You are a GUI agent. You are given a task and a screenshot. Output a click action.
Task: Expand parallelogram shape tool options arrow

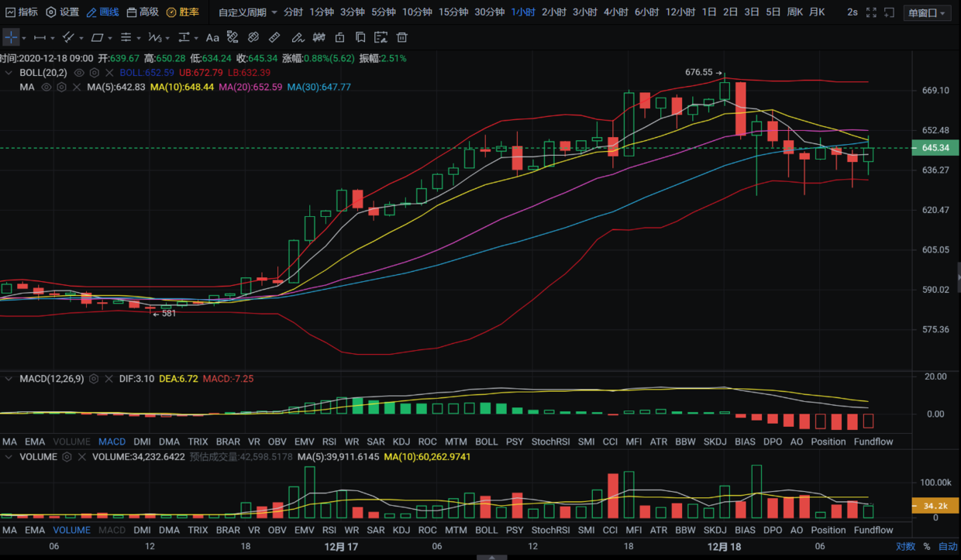point(110,38)
